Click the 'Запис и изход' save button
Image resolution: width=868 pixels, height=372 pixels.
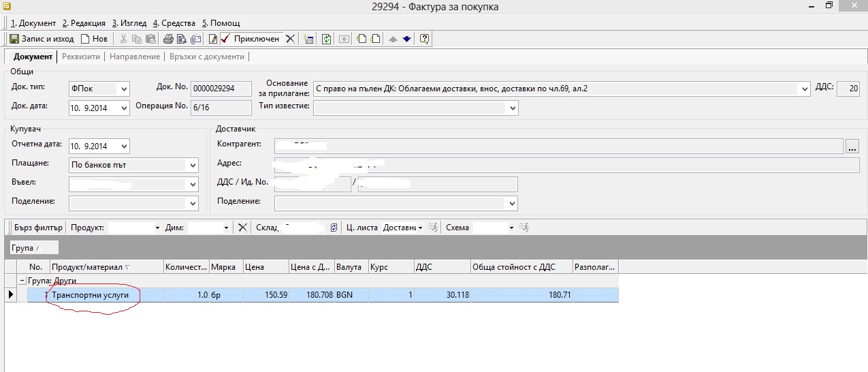tap(41, 39)
